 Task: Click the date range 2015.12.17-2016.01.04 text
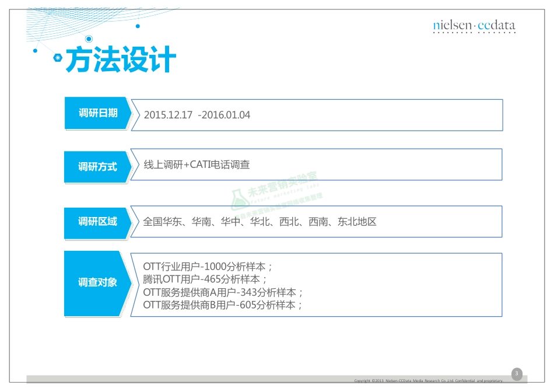click(198, 115)
